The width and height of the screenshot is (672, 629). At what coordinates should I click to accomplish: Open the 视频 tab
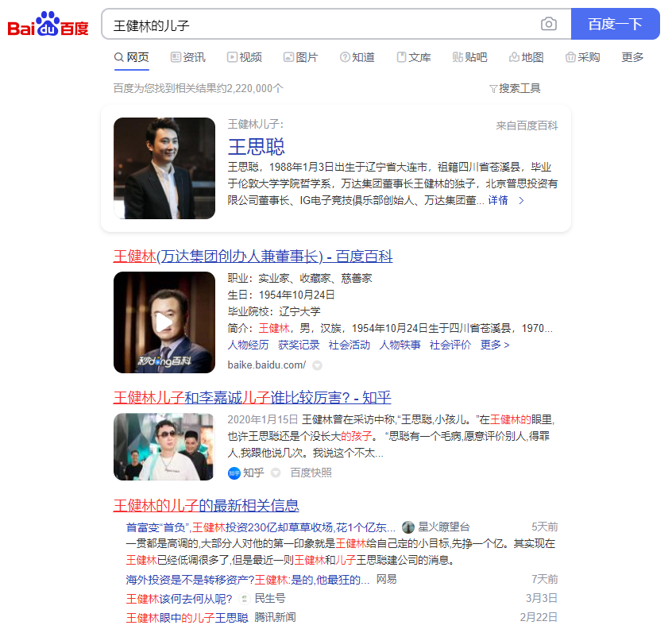(245, 57)
